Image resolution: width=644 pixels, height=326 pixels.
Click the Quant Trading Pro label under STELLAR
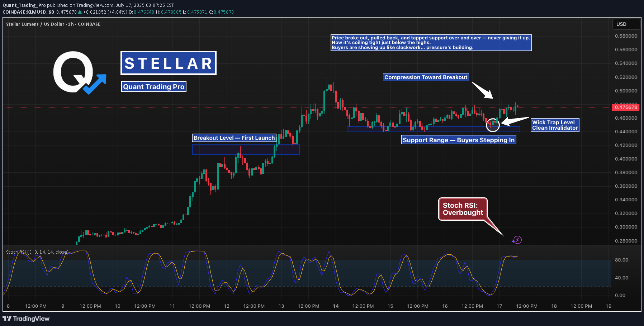point(154,87)
